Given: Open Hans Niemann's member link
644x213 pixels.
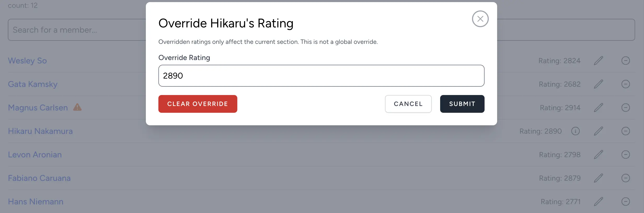Looking at the screenshot, I should [36, 202].
